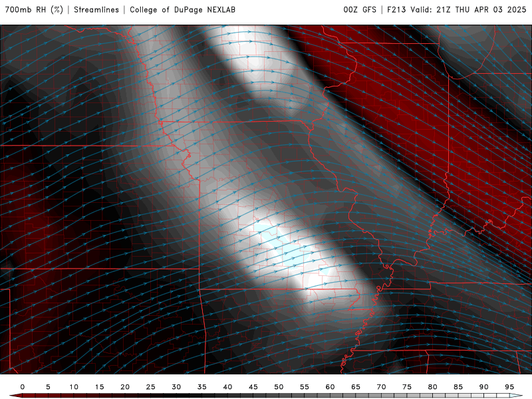Select the "95" scale label
This screenshot has height=399, width=532.
coord(509,387)
